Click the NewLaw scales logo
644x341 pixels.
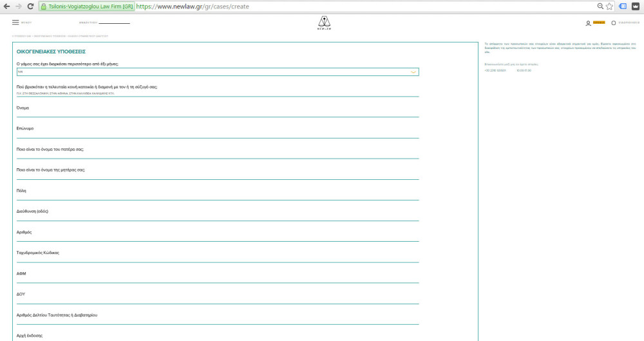tap(324, 23)
